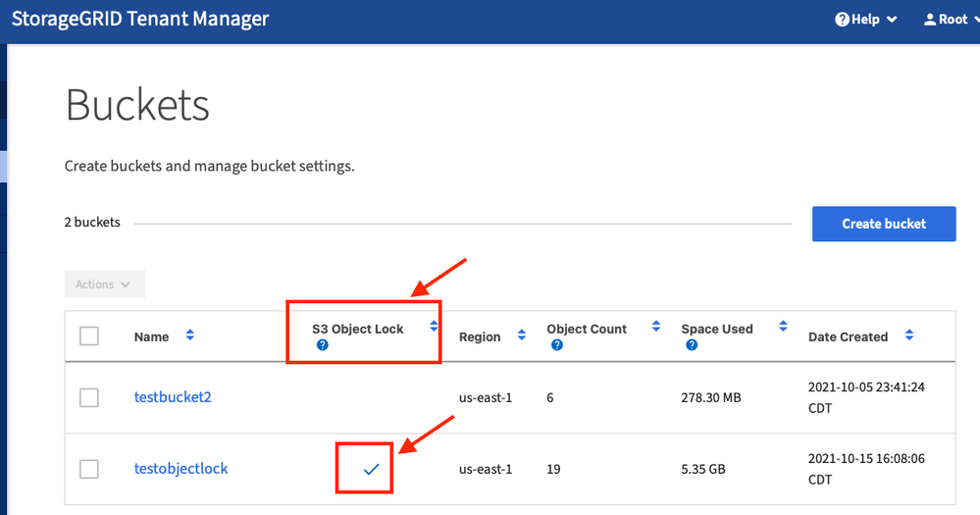Click the 5.35 GB space used value
The width and height of the screenshot is (980, 515).
point(703,469)
